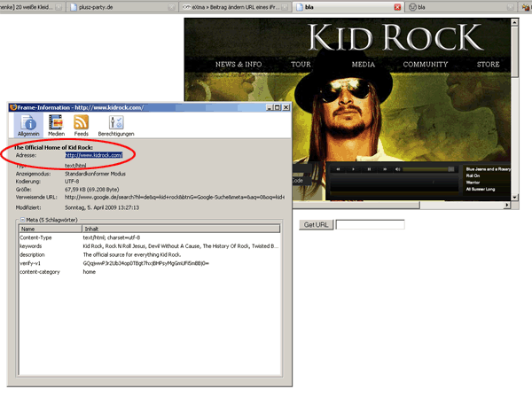Open NEWS & INFO on Kid Rock site
This screenshot has height=397, width=532.
pos(239,64)
